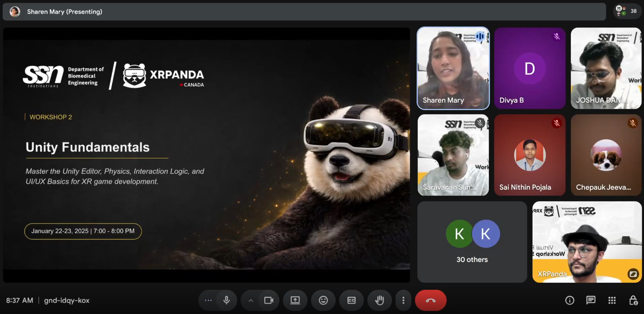Open the activities grid icon
Screen dimensions: 644x314
612,300
